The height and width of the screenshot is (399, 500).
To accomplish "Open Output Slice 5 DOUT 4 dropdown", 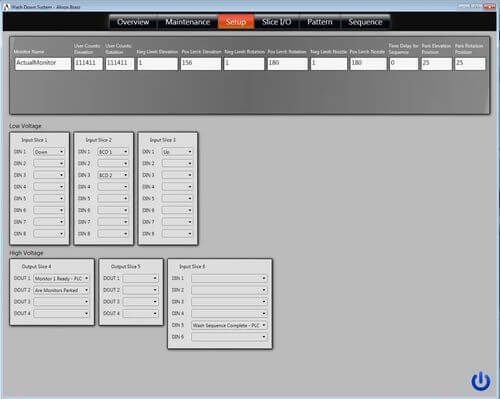I will point(140,314).
